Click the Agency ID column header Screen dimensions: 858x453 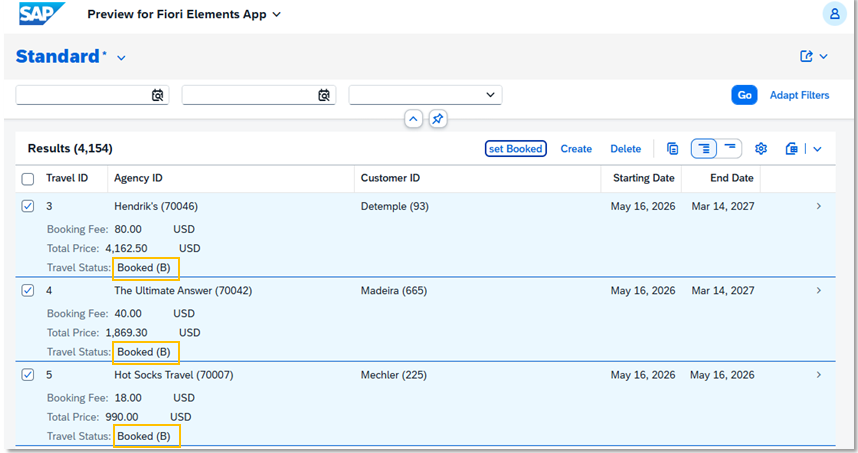[138, 178]
